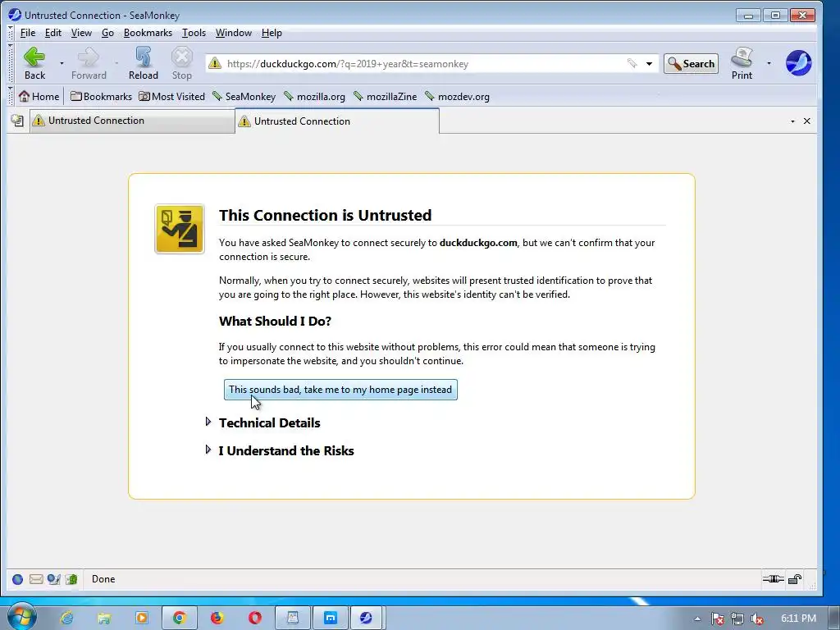Open Firefox from the taskbar

point(217,618)
